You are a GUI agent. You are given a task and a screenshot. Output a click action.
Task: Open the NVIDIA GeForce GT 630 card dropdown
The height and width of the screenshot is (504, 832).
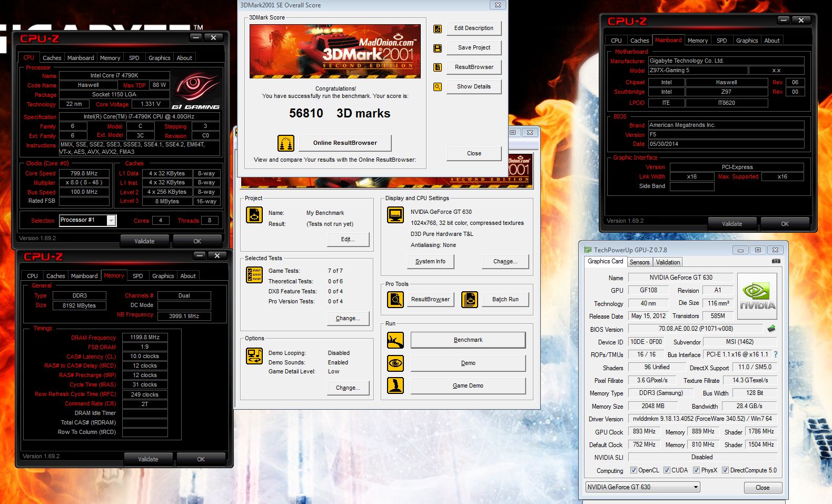pyautogui.click(x=642, y=487)
